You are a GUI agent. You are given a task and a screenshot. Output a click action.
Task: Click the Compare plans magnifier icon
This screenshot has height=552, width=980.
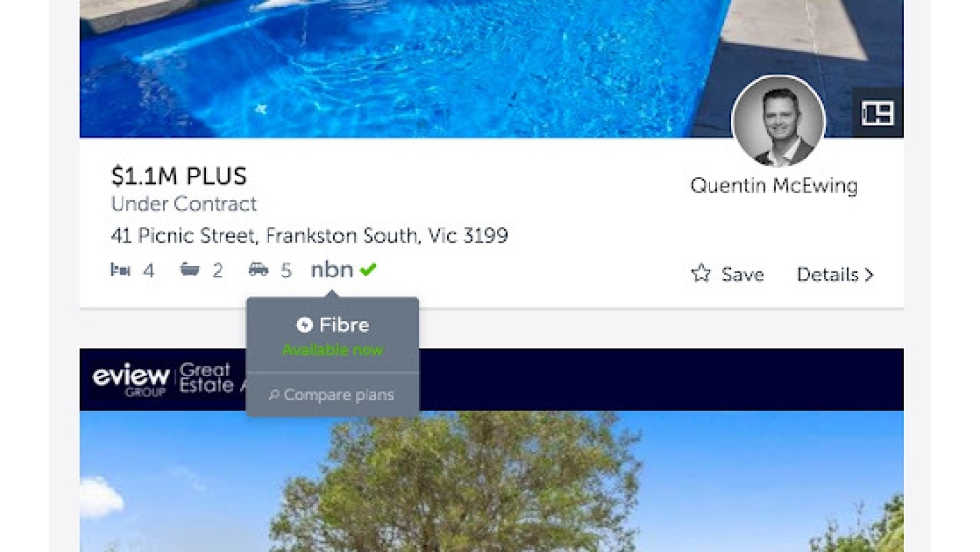[x=273, y=395]
